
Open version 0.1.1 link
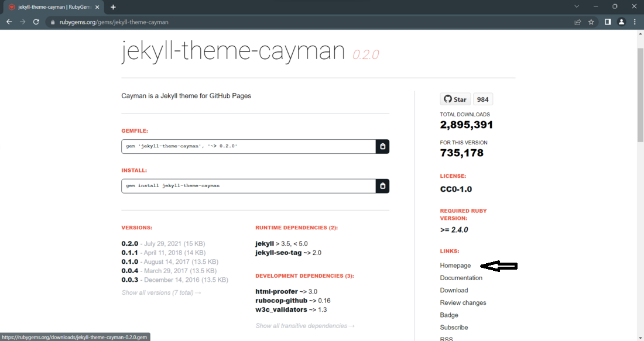[x=130, y=253]
